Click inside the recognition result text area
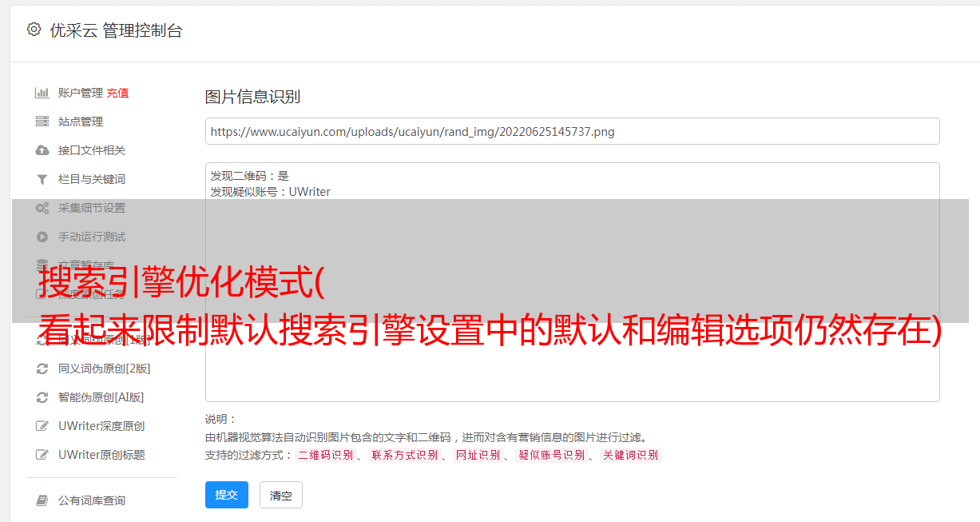The image size is (980, 522). (572, 281)
